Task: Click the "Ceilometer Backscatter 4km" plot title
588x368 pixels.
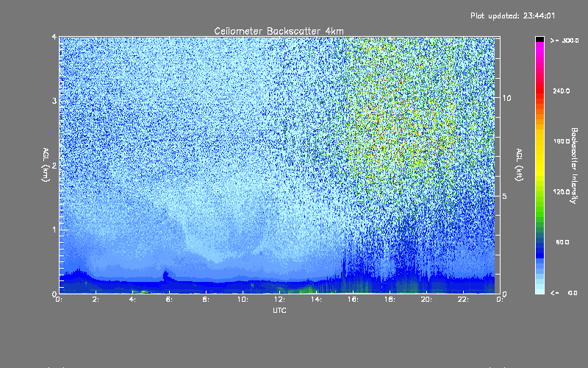Action: coord(279,31)
